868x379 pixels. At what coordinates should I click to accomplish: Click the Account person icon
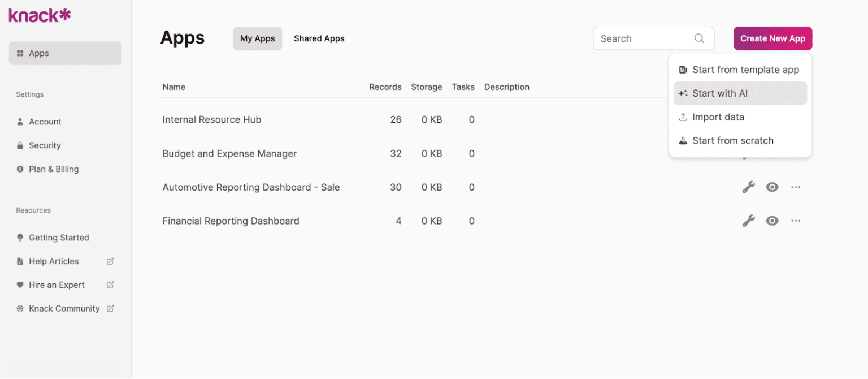click(19, 122)
